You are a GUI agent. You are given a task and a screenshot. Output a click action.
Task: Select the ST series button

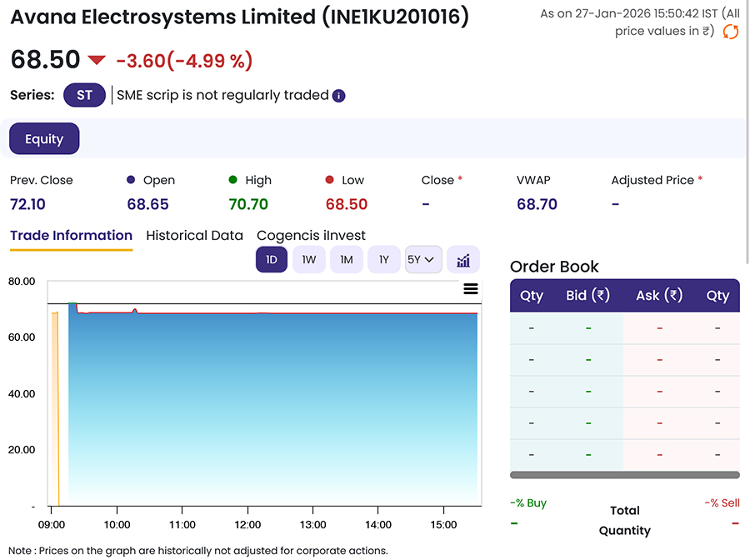coord(84,95)
